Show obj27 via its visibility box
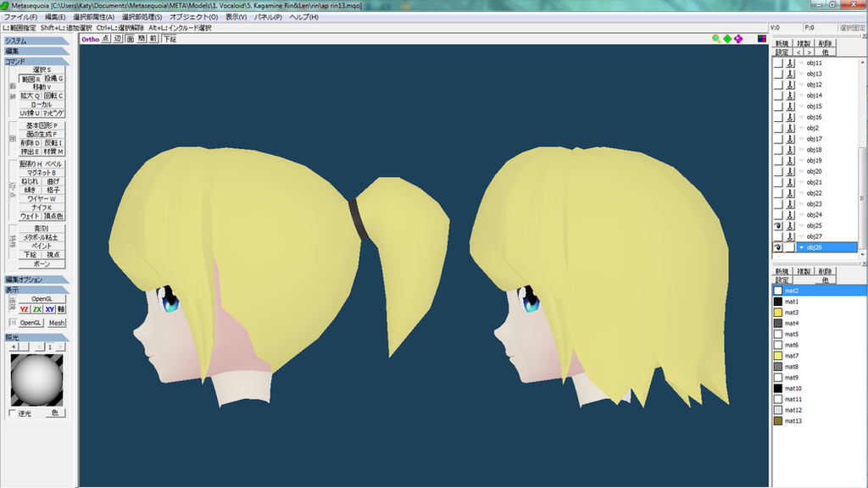 (x=778, y=236)
